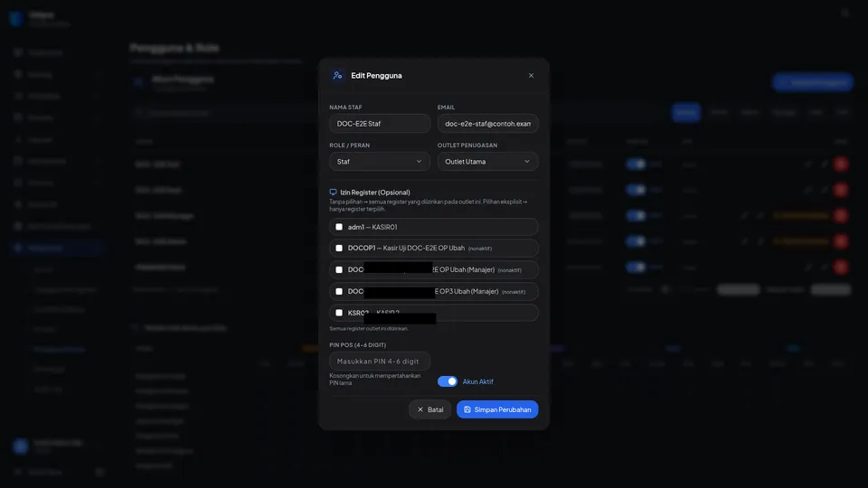Open the Outlet Penugasan dropdown

pyautogui.click(x=487, y=162)
